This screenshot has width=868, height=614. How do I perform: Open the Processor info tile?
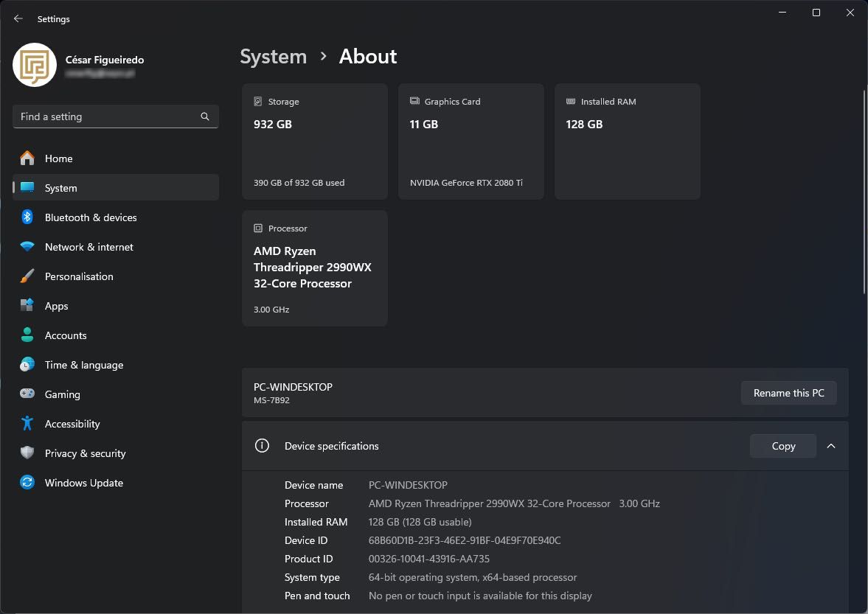tap(315, 268)
